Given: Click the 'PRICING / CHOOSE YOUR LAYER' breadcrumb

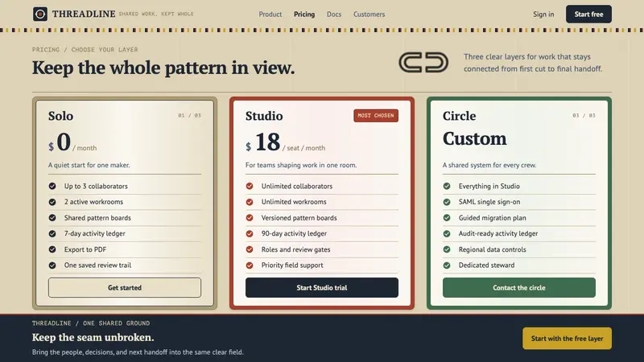Looking at the screenshot, I should tap(85, 50).
